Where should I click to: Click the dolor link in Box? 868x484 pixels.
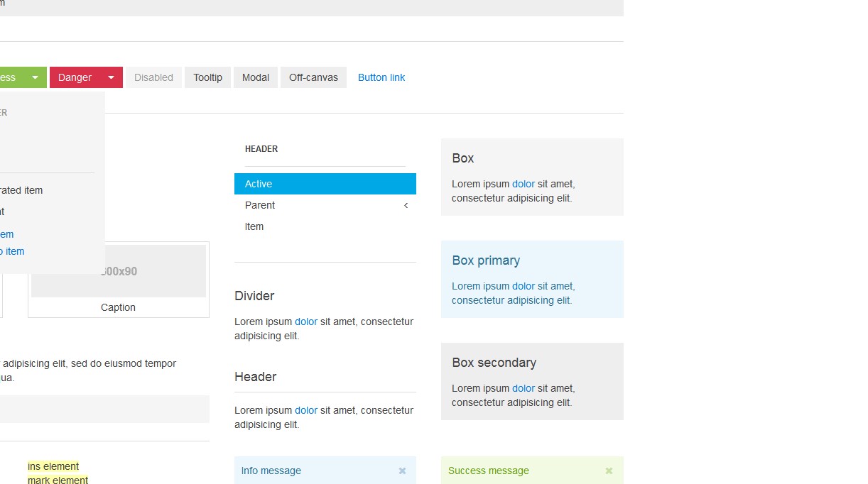click(523, 184)
